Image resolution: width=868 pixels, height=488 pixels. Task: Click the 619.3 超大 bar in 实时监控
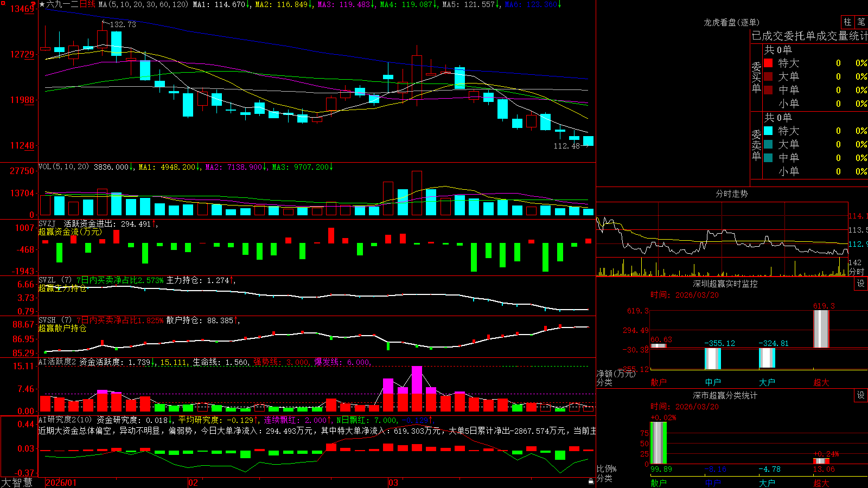tap(821, 329)
